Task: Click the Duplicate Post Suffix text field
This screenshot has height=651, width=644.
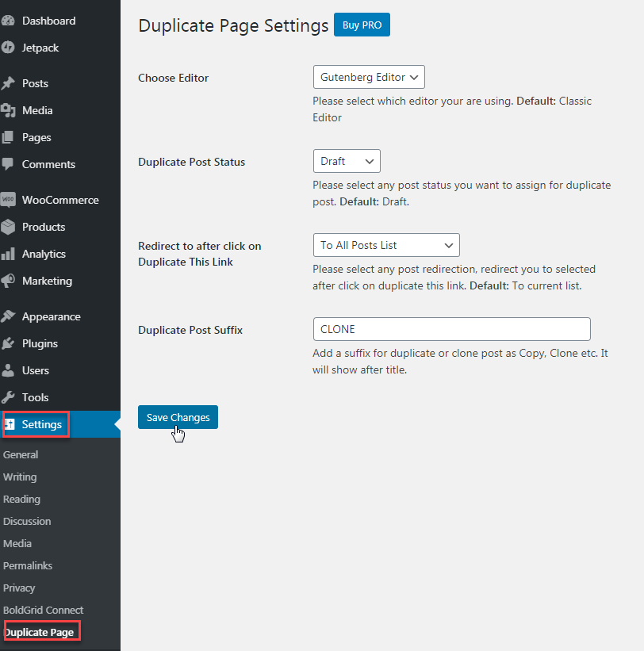Action: coord(451,329)
